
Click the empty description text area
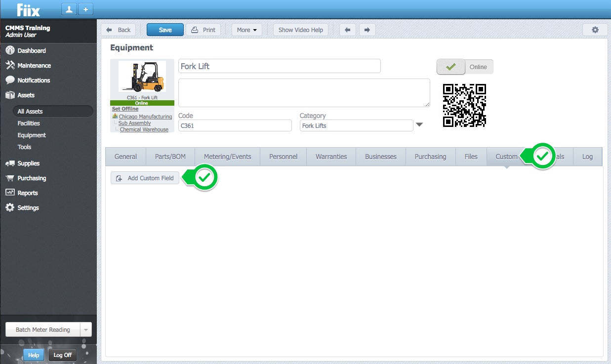pyautogui.click(x=304, y=93)
